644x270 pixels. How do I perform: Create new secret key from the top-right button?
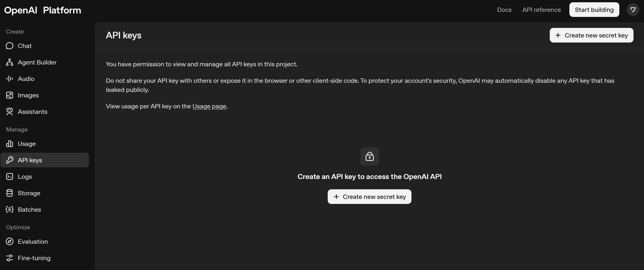pos(592,35)
